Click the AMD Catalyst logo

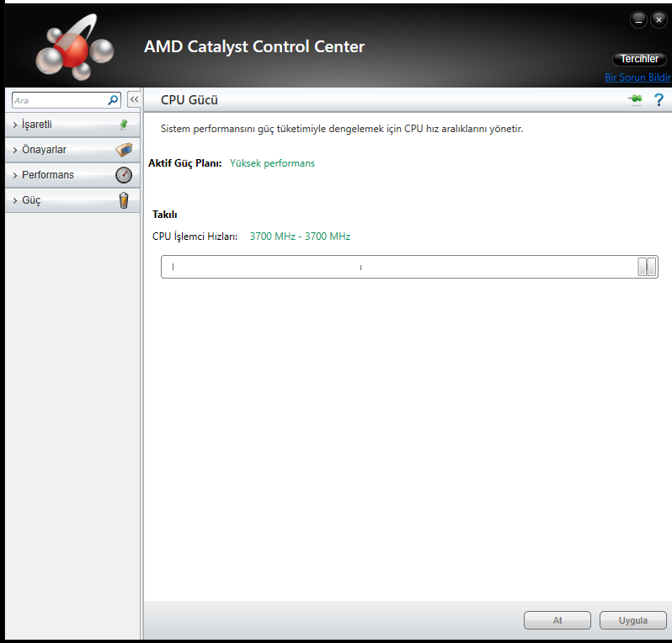coord(75,48)
